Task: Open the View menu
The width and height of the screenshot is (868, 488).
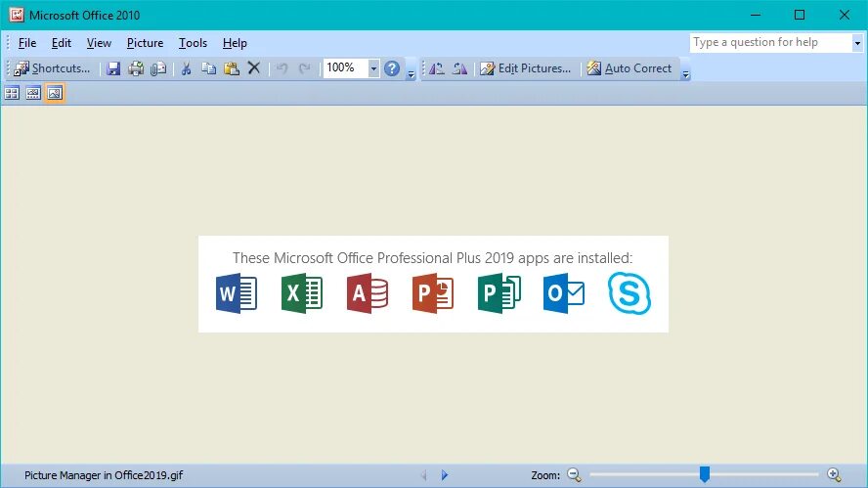Action: point(99,43)
